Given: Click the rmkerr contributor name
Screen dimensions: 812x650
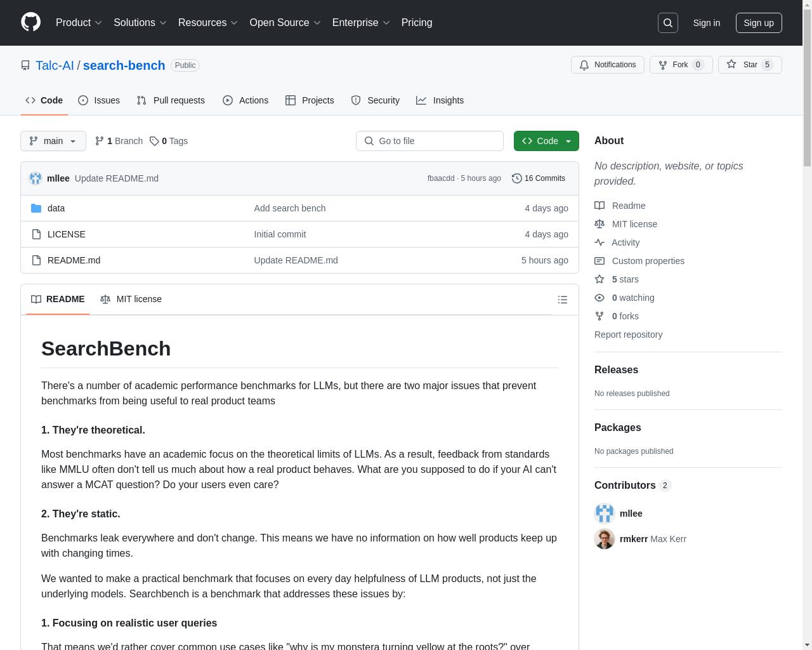Looking at the screenshot, I should click(x=634, y=539).
